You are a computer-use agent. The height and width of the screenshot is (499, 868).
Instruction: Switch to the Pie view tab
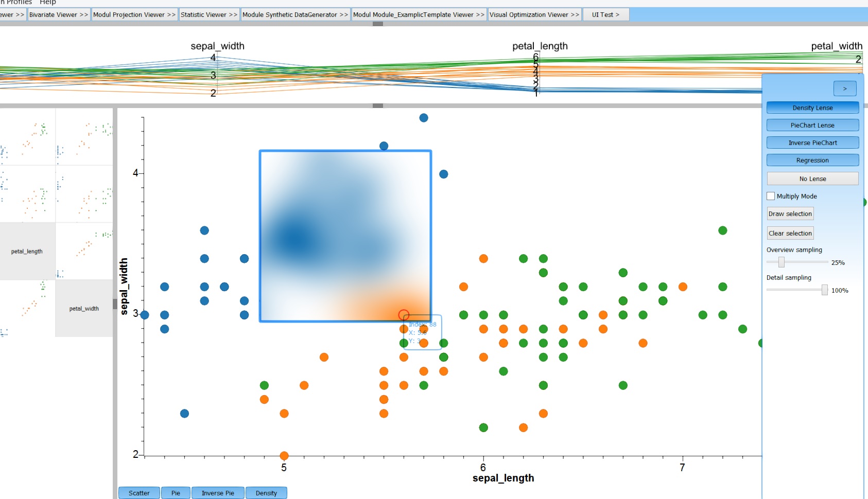[x=176, y=493]
